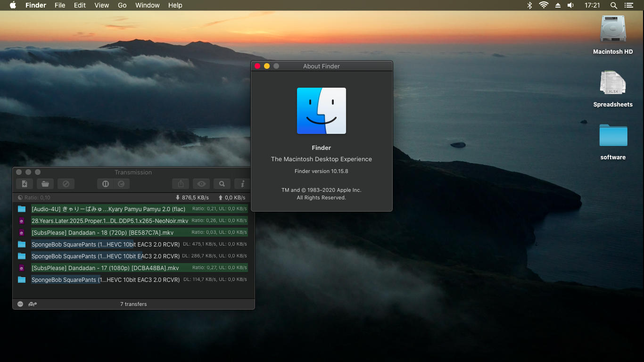644x362 pixels.
Task: Click the Open Torrent folder toolbar icon
Action: point(45,184)
